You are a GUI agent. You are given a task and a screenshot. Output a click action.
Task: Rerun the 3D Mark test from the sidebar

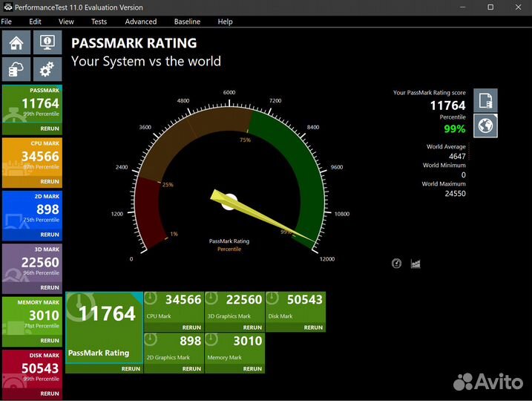[x=50, y=287]
